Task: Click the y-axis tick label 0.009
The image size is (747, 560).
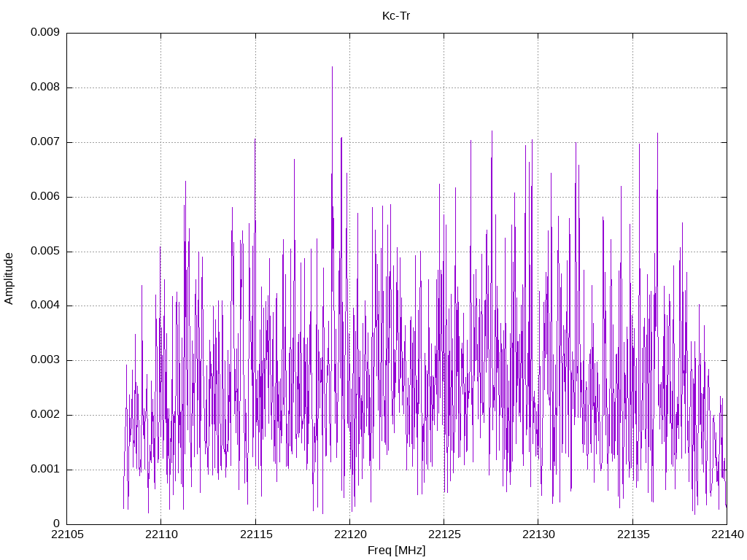Action: click(x=45, y=32)
